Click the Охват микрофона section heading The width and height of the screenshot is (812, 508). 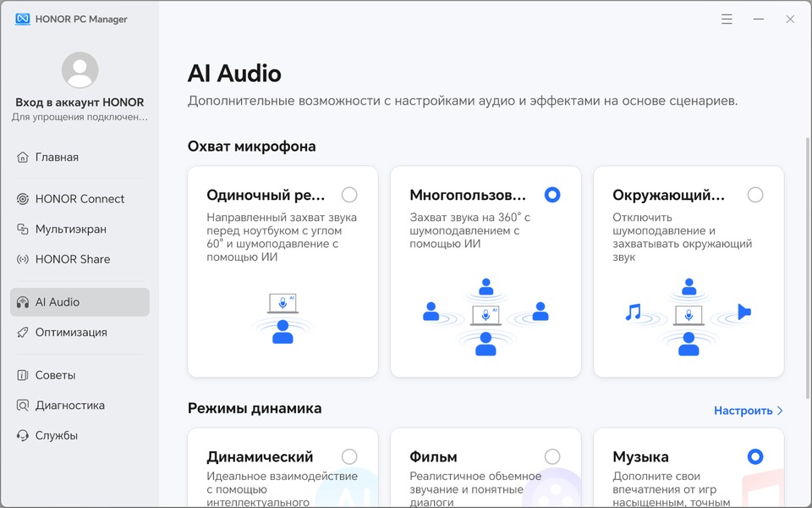pos(252,146)
